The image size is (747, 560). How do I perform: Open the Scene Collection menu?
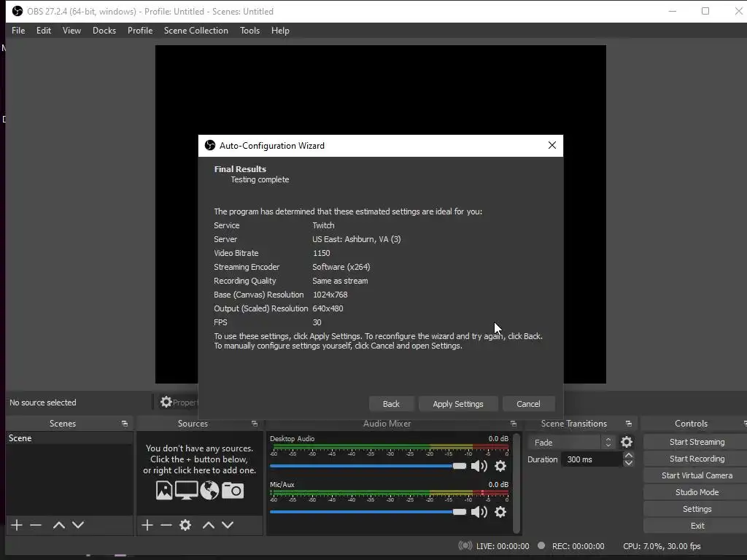[196, 31]
